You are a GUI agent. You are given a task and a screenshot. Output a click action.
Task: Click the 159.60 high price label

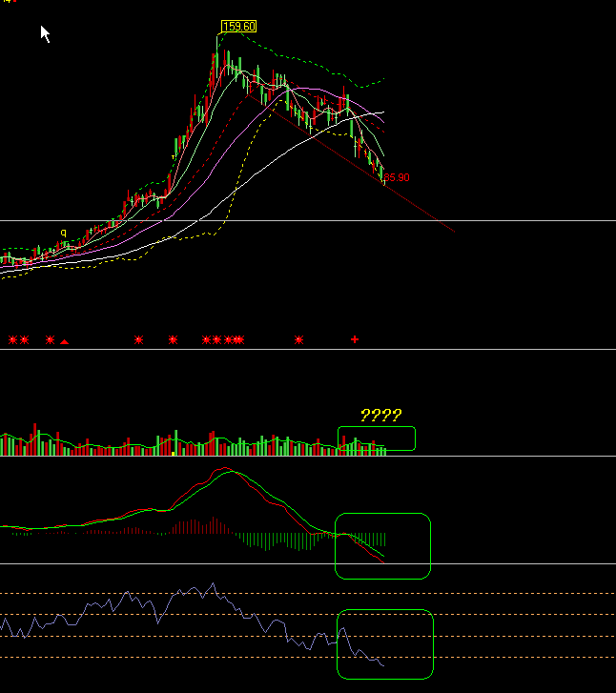tap(238, 27)
